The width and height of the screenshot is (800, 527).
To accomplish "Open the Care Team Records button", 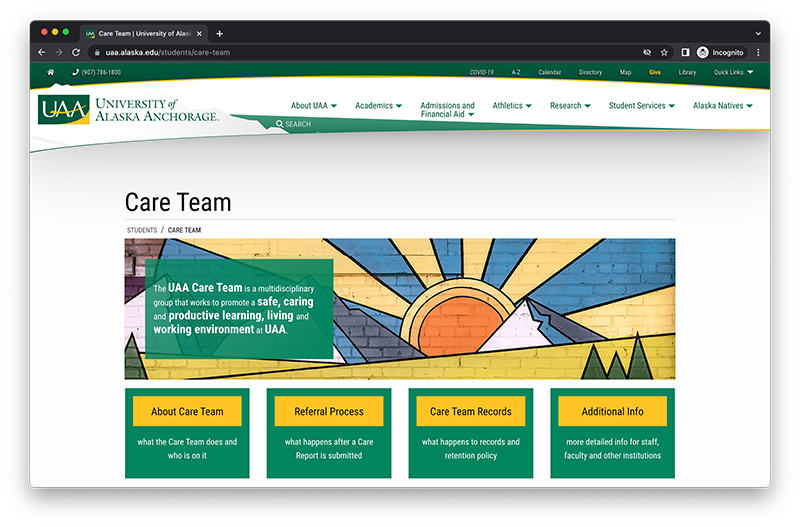I will (471, 411).
